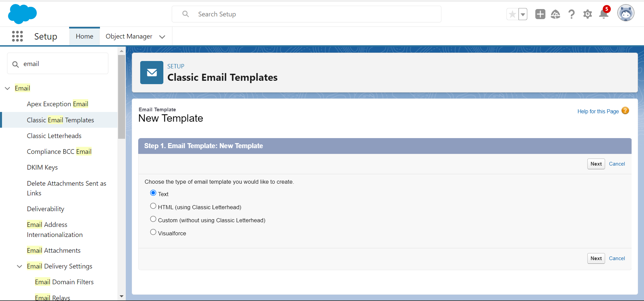
Task: Click the orange help icon beside Help for this Page
Action: click(x=625, y=111)
